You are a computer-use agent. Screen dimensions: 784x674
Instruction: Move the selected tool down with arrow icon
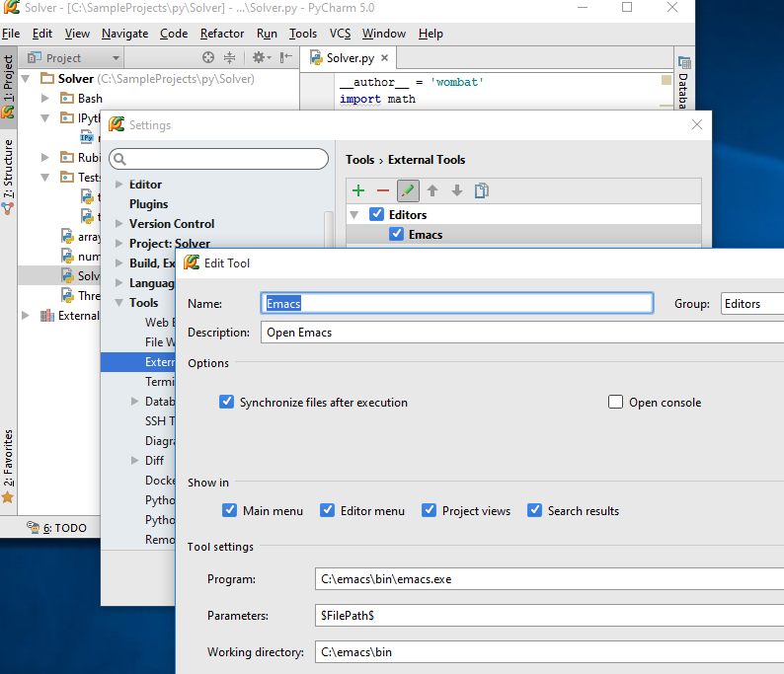(457, 190)
